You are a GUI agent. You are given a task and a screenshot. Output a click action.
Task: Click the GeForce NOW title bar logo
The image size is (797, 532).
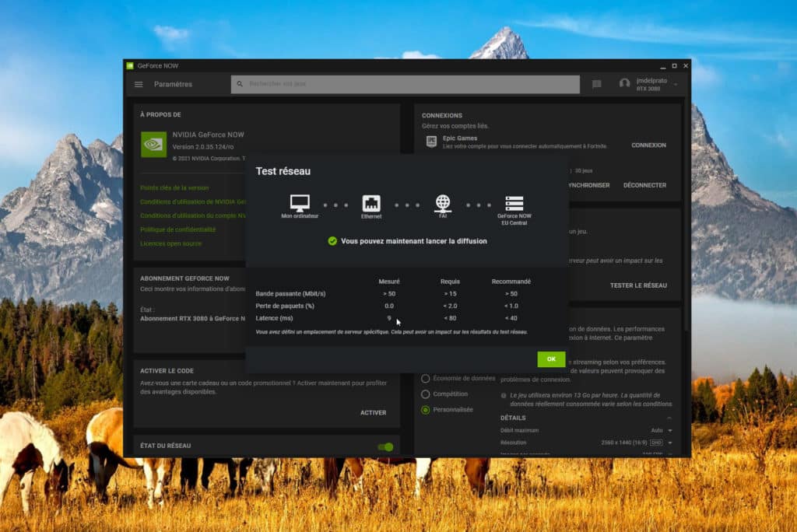(130, 65)
